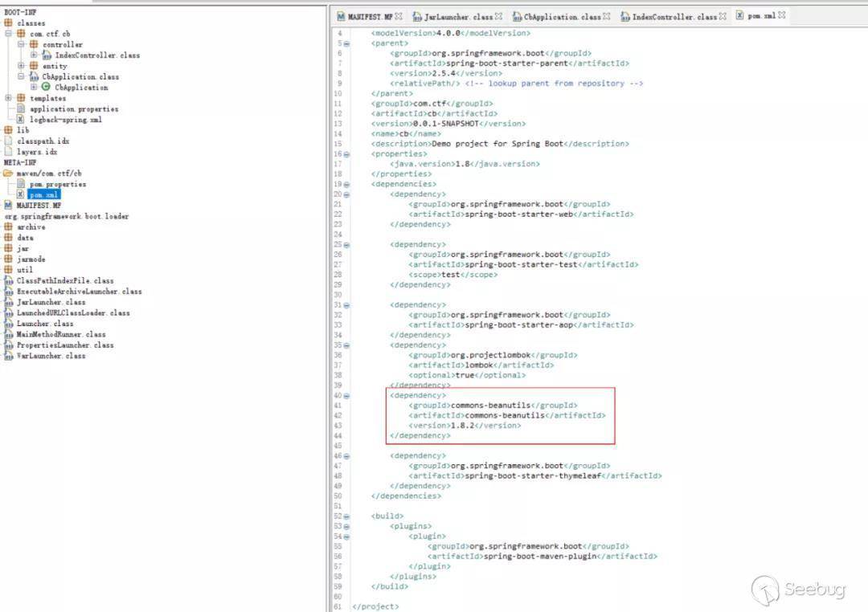
Task: Click the closing project tag line
Action: pos(375,606)
